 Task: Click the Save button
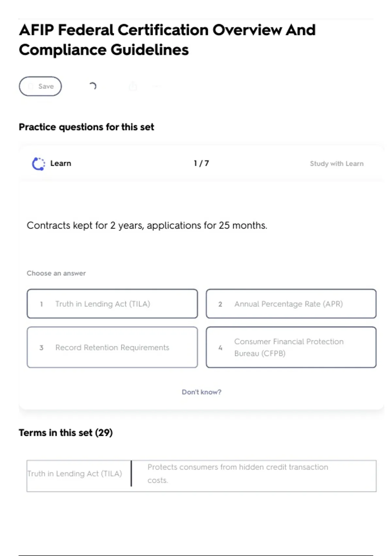(40, 86)
